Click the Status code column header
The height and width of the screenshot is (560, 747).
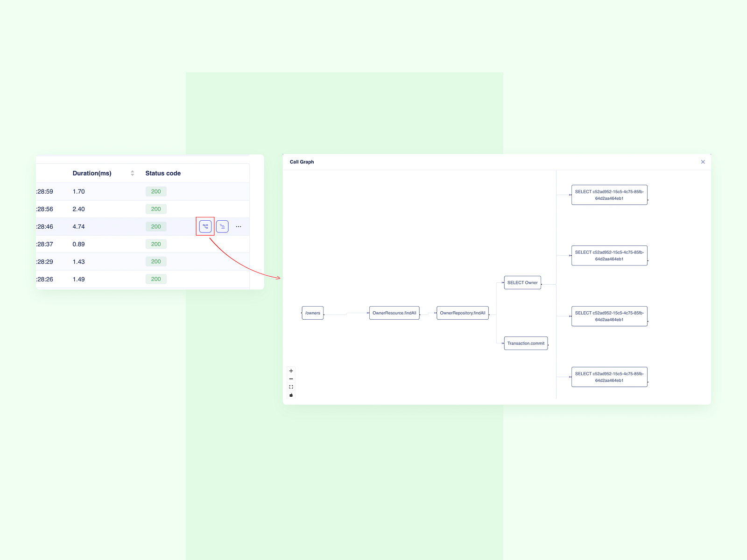coord(162,173)
